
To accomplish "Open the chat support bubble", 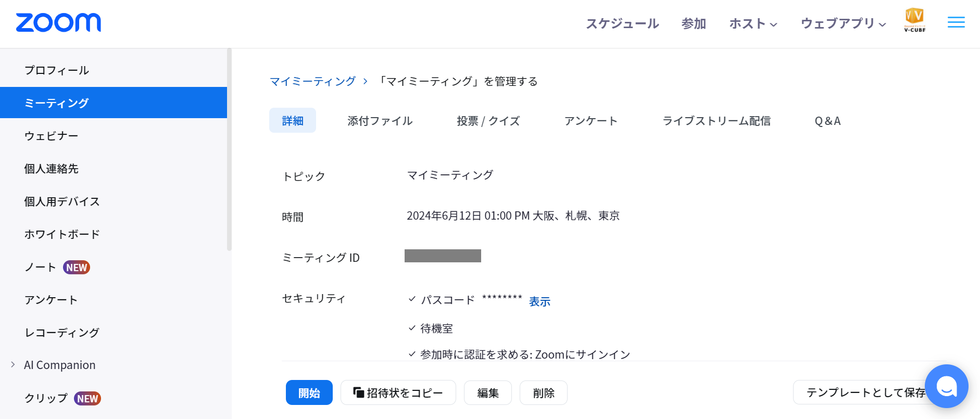I will tap(946, 386).
